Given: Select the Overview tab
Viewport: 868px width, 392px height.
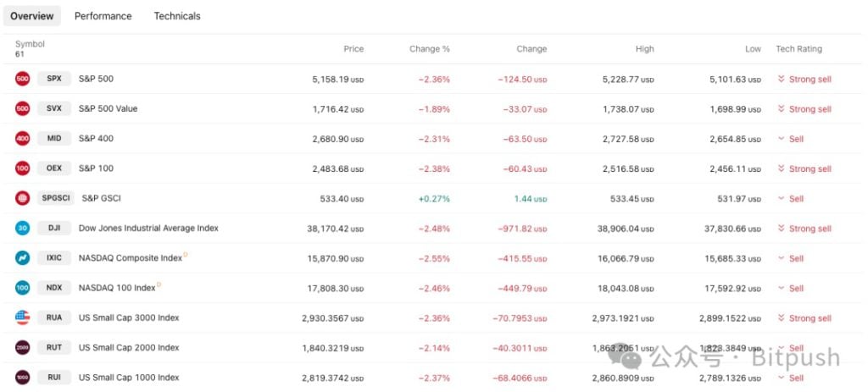Looking at the screenshot, I should (32, 16).
